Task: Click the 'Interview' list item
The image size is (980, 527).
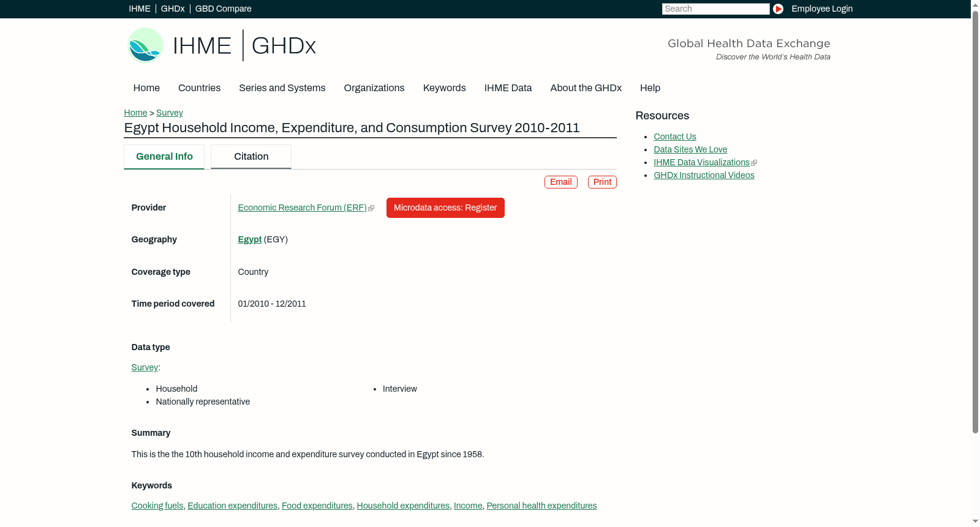Action: (400, 389)
